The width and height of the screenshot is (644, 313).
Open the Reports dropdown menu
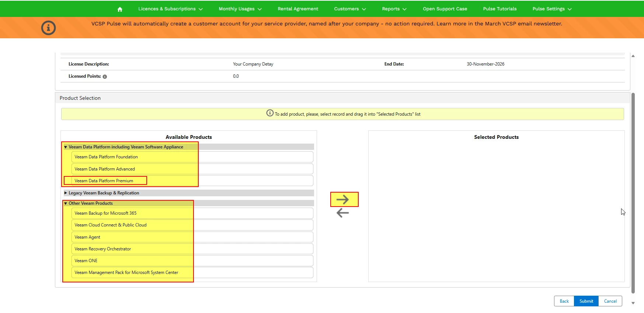[394, 9]
